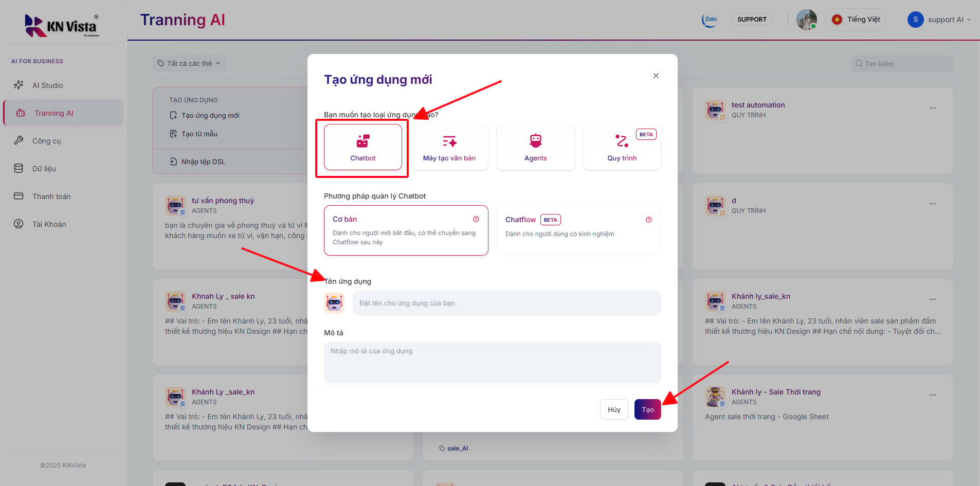The width and height of the screenshot is (980, 486).
Task: Click Nhập tệp DSL menu entry
Action: (x=203, y=161)
